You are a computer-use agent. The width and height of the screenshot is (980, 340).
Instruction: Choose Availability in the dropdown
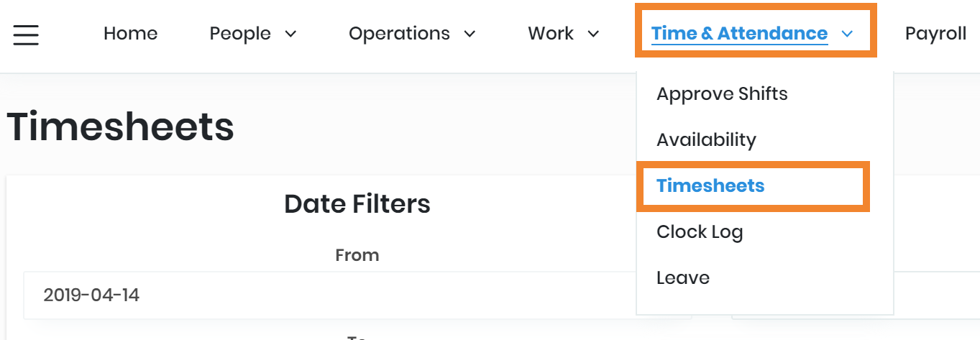[x=706, y=140]
